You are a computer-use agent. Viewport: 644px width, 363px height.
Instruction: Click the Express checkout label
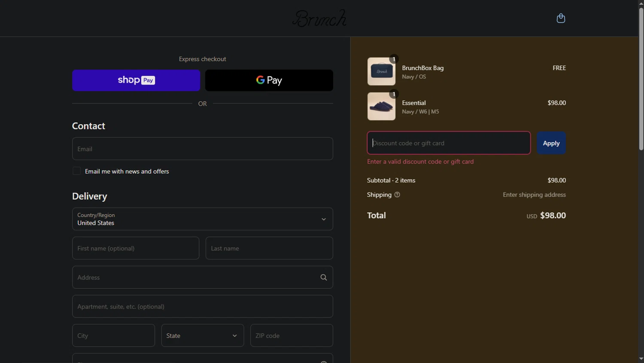[202, 59]
